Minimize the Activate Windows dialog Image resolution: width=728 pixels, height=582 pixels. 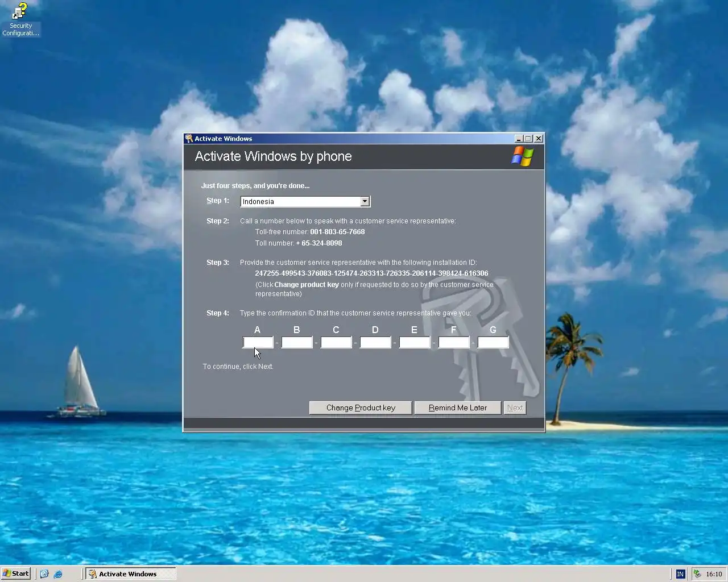519,139
